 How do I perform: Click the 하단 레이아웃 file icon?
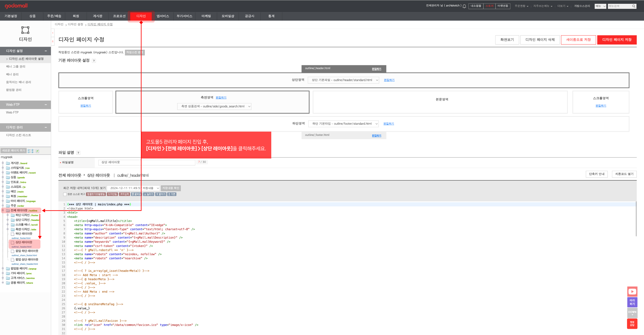pos(13,234)
